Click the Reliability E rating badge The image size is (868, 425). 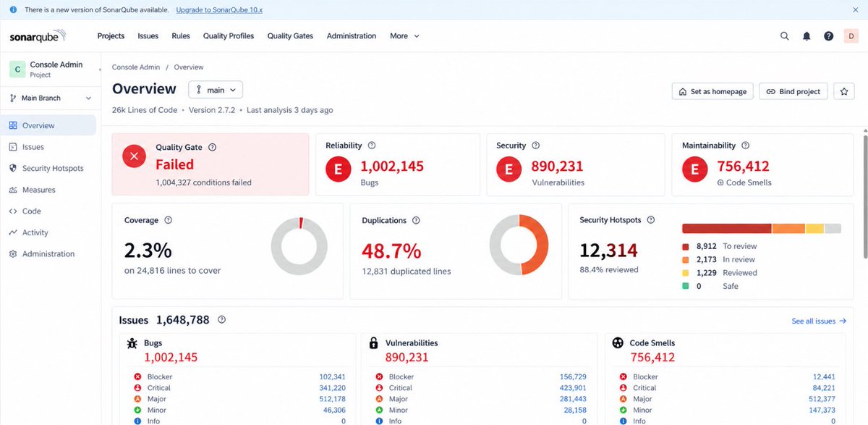pyautogui.click(x=338, y=169)
